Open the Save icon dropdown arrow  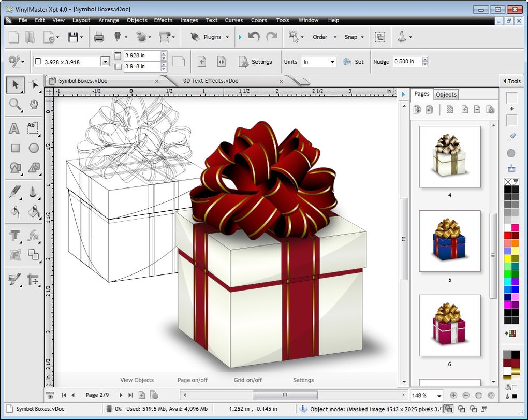(81, 37)
